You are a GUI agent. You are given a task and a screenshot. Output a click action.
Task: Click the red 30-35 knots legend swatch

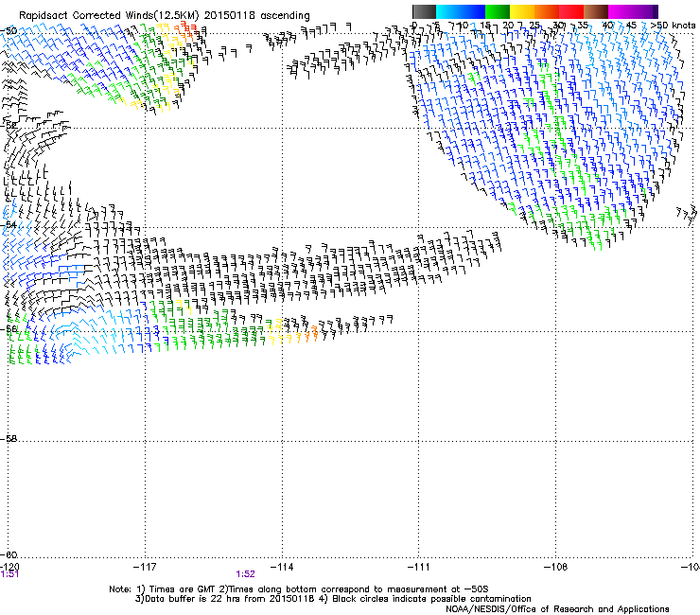(571, 11)
